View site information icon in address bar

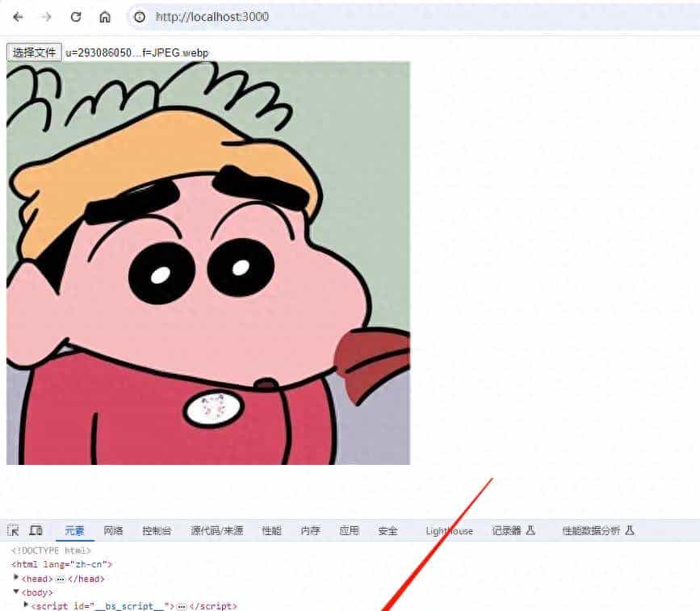[x=140, y=17]
